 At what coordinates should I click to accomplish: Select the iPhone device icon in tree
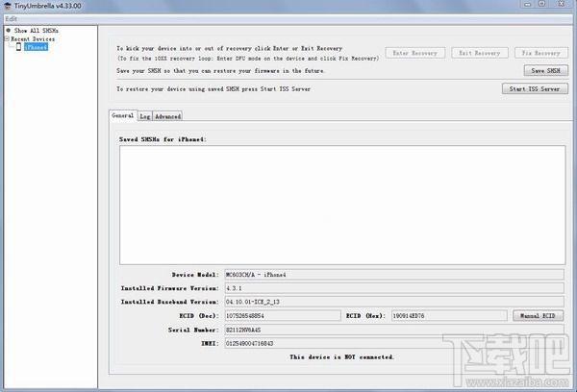coord(18,47)
